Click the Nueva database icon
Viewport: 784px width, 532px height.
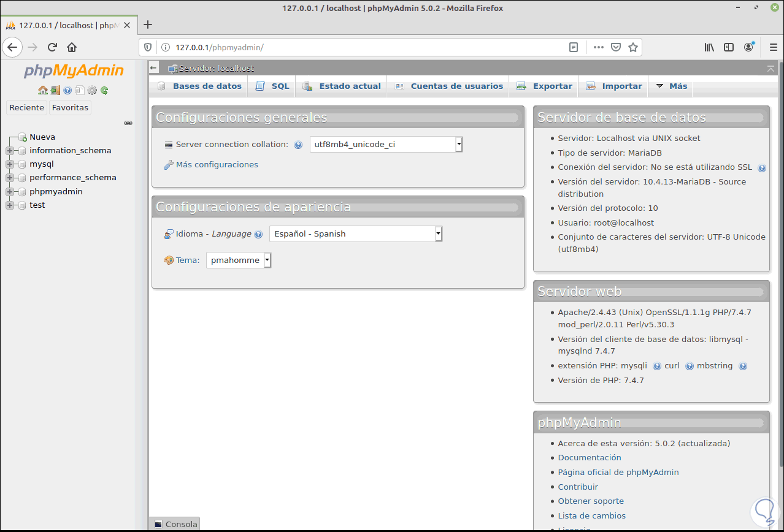[x=22, y=137]
